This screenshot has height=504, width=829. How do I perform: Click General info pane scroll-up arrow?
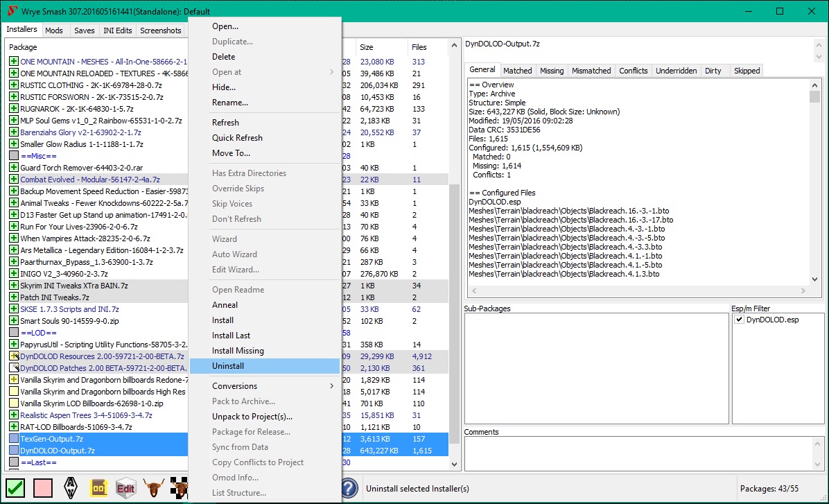click(814, 85)
